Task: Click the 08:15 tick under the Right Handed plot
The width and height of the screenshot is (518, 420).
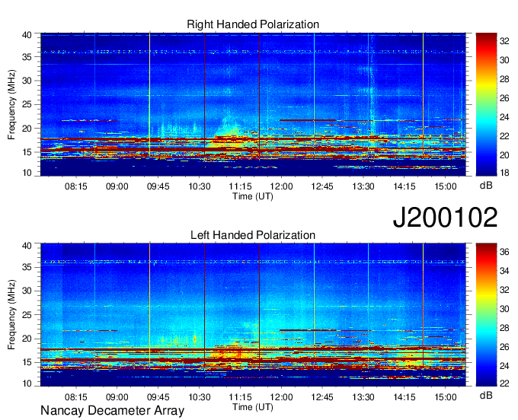Action: pos(76,186)
